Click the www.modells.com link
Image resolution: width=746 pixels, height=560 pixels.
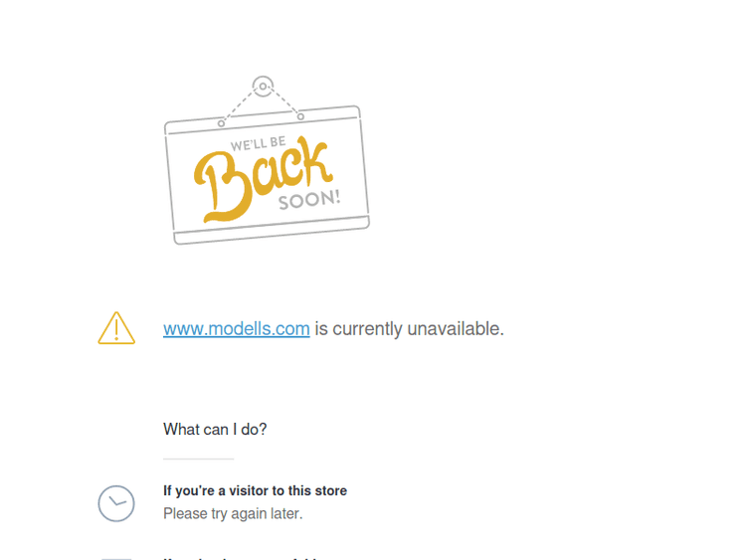tap(237, 329)
